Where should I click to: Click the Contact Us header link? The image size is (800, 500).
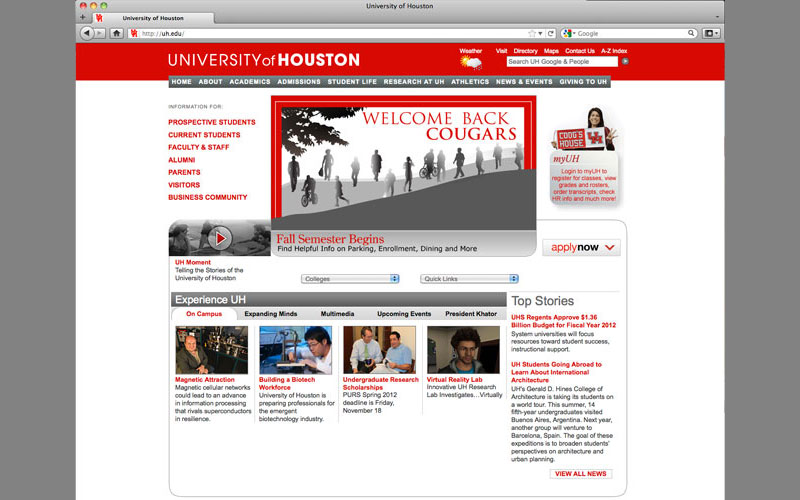(x=580, y=51)
